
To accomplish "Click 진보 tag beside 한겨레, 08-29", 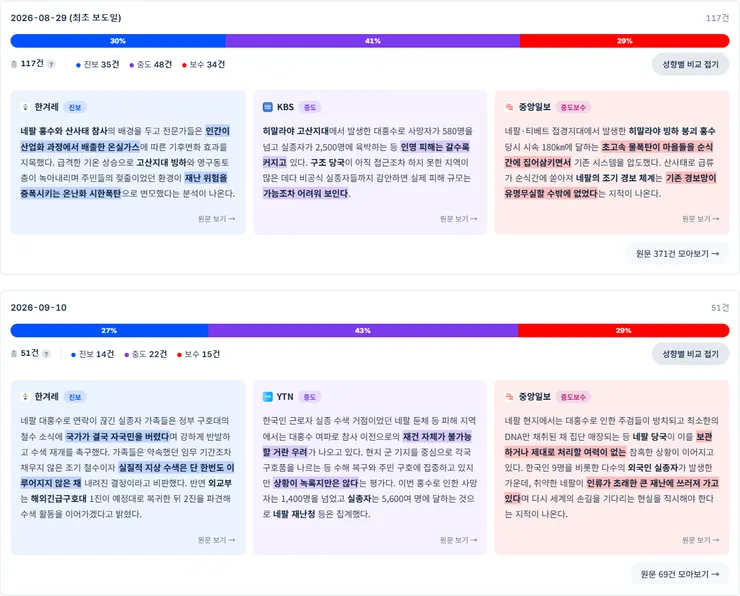I will [75, 108].
